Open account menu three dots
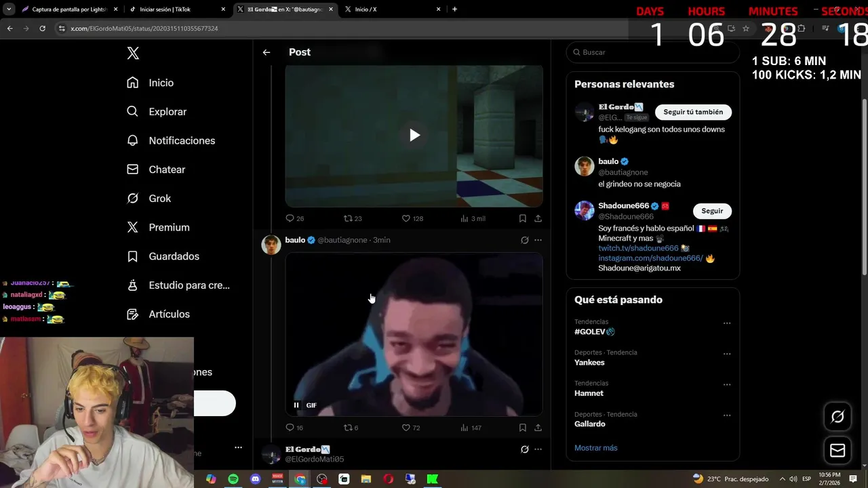Image resolution: width=868 pixels, height=488 pixels. (238, 447)
